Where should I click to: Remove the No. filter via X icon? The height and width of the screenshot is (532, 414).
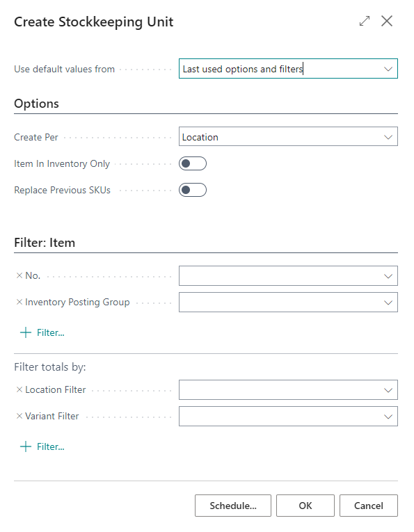19,275
